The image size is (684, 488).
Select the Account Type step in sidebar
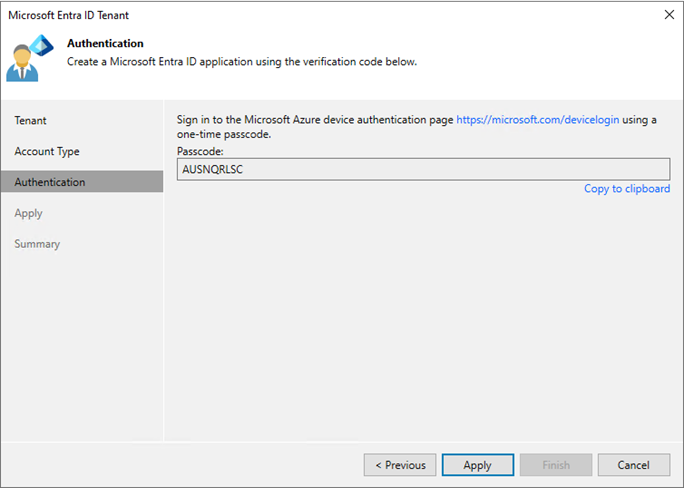pos(47,152)
